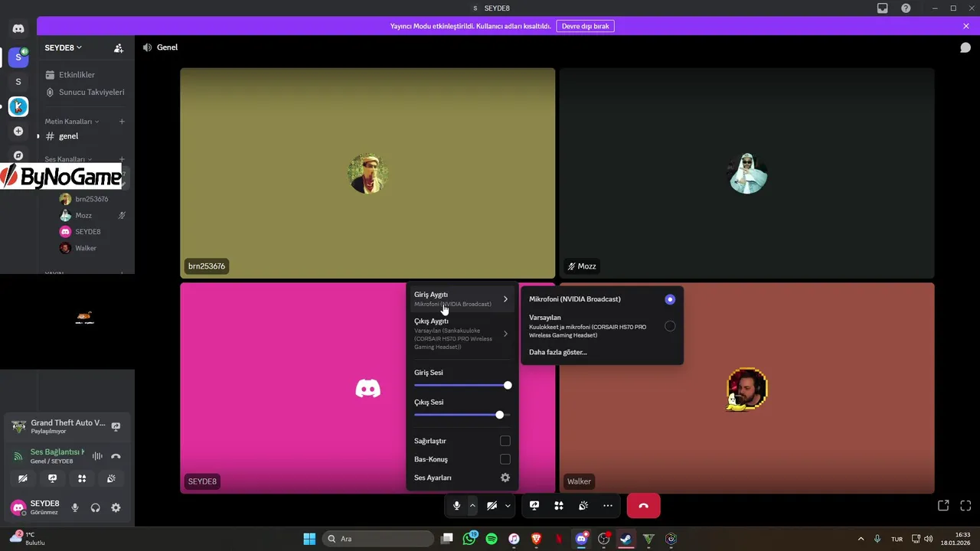
Task: Share Grand Theft Auto V screen icon
Action: click(x=116, y=426)
